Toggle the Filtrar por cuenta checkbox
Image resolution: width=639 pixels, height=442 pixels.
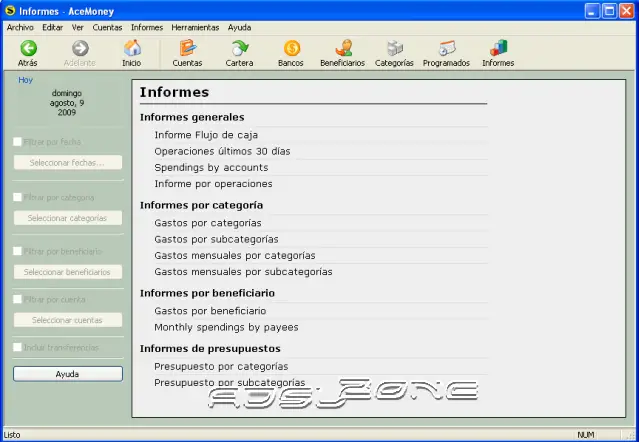coord(17,299)
